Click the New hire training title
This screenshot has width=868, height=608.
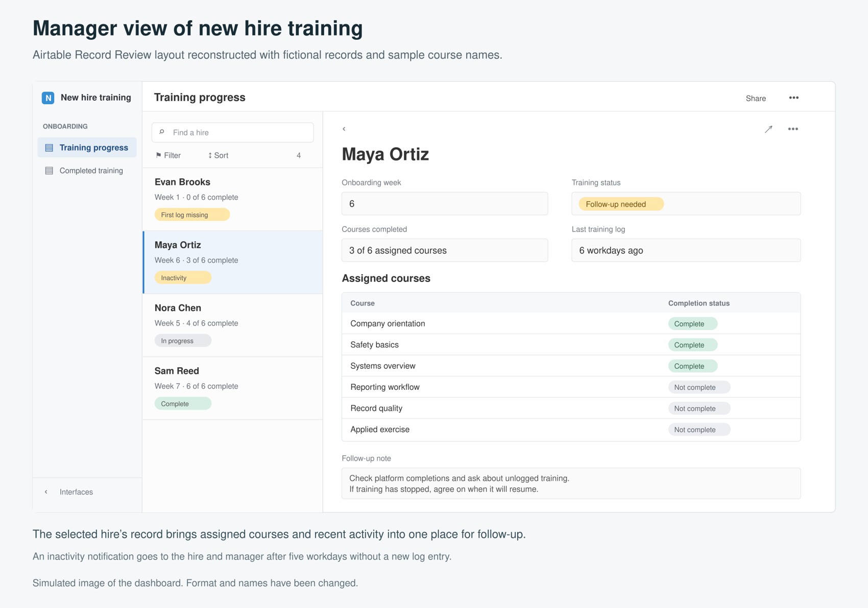[95, 98]
